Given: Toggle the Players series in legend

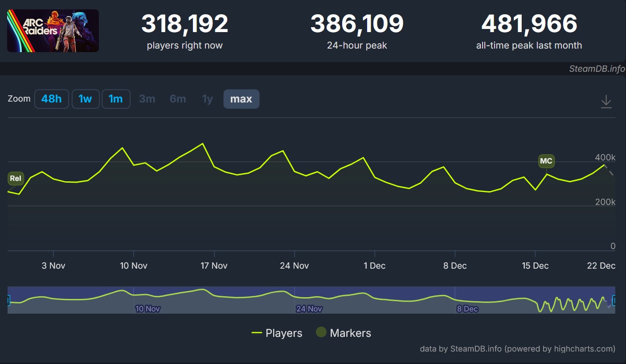Looking at the screenshot, I should pyautogui.click(x=277, y=333).
